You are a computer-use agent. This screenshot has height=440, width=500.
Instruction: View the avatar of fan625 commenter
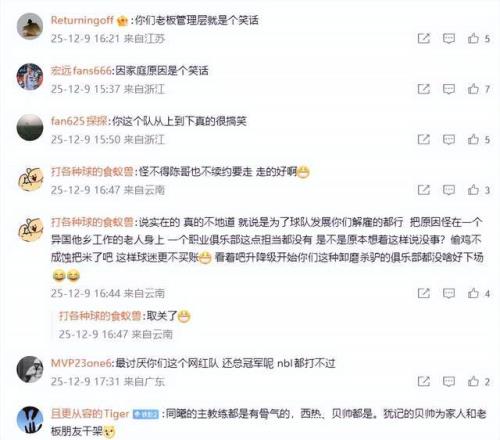[x=30, y=127]
